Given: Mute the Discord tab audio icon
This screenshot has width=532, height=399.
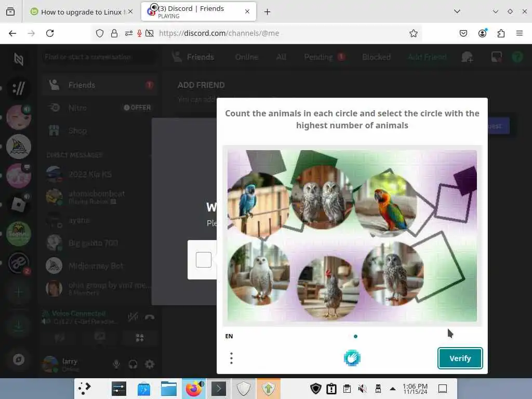Looking at the screenshot, I should point(154,7).
